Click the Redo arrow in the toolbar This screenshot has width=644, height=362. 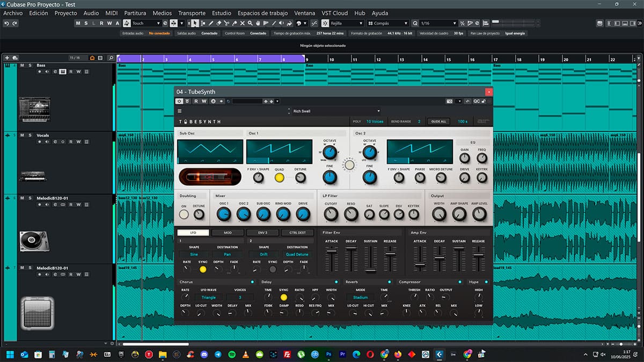14,24
